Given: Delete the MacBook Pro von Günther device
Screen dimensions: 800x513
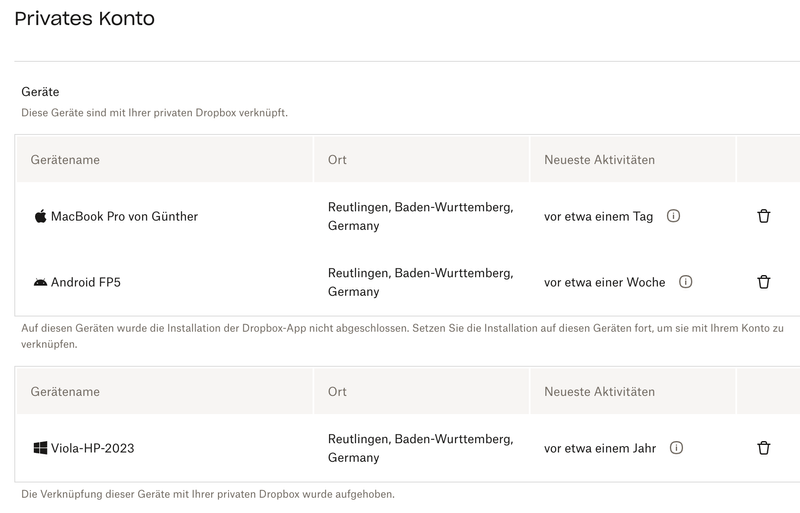Looking at the screenshot, I should tap(764, 216).
